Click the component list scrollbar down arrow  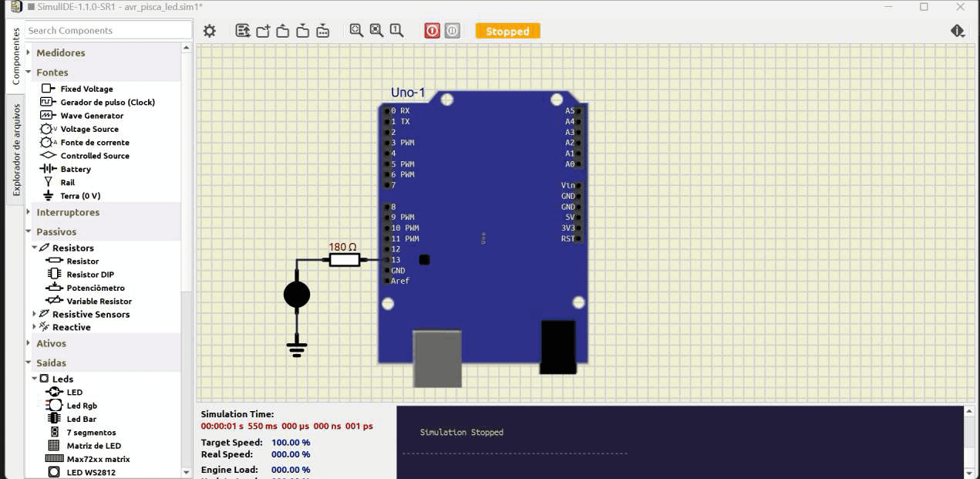click(186, 472)
